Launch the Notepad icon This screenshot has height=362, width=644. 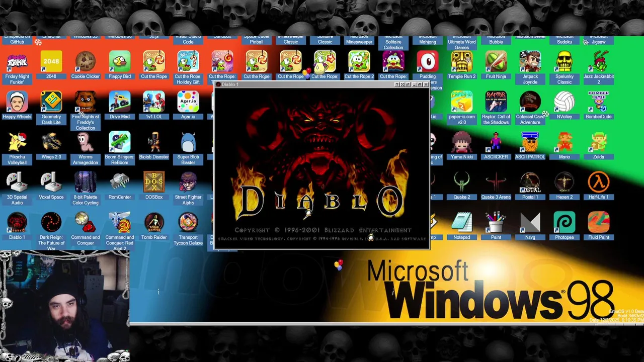462,223
